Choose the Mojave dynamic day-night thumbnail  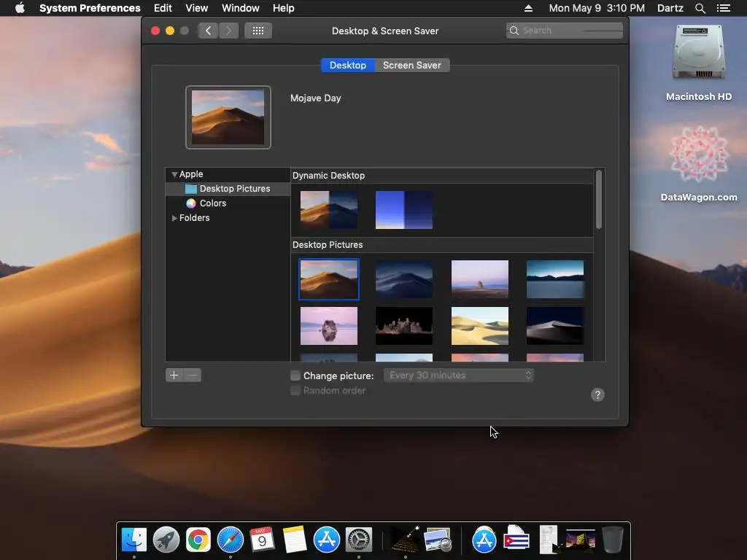pos(329,210)
